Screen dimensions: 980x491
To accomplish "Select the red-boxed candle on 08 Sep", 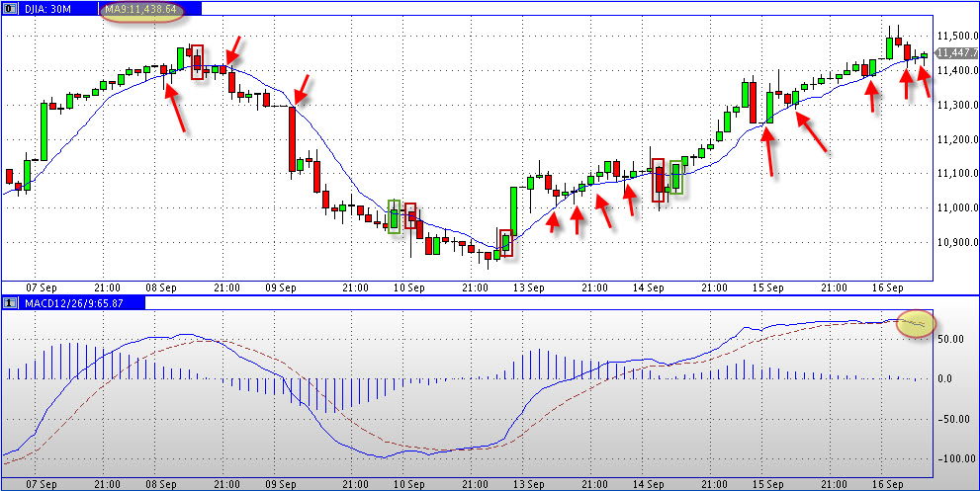I will pos(197,61).
